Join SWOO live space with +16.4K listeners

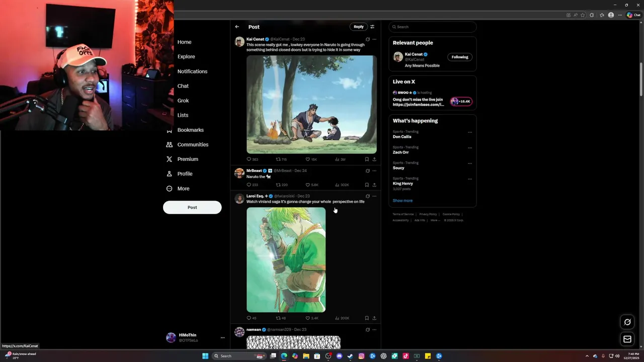(461, 102)
